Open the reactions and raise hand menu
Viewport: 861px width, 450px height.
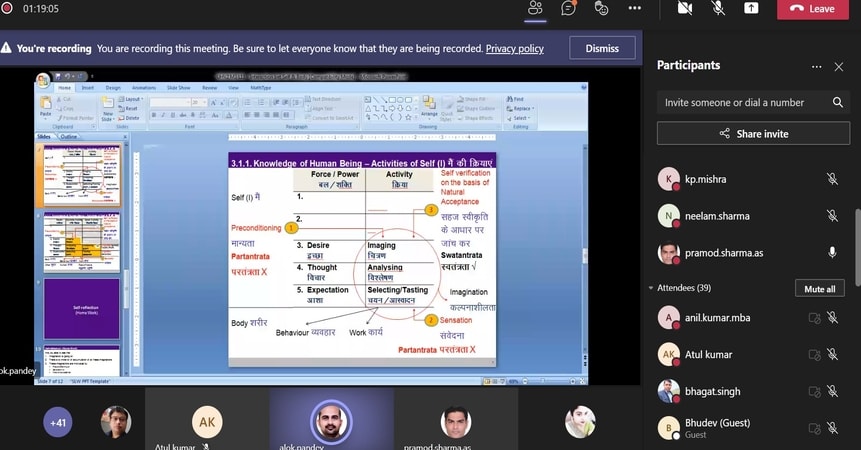pyautogui.click(x=601, y=8)
